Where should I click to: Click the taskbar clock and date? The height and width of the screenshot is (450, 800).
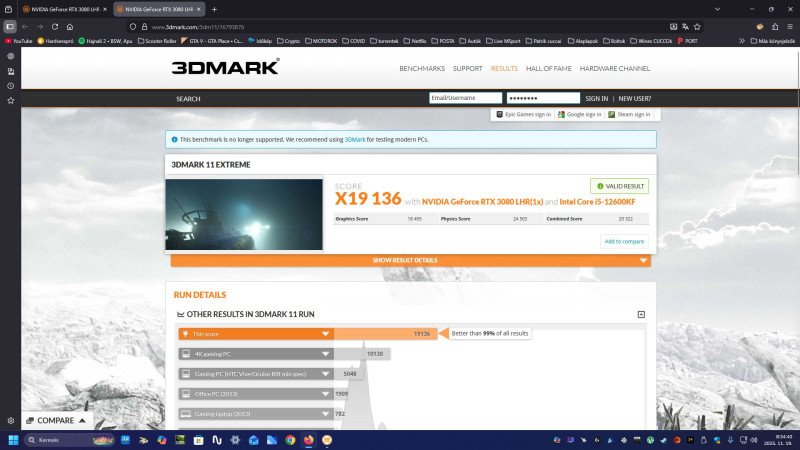(778, 440)
